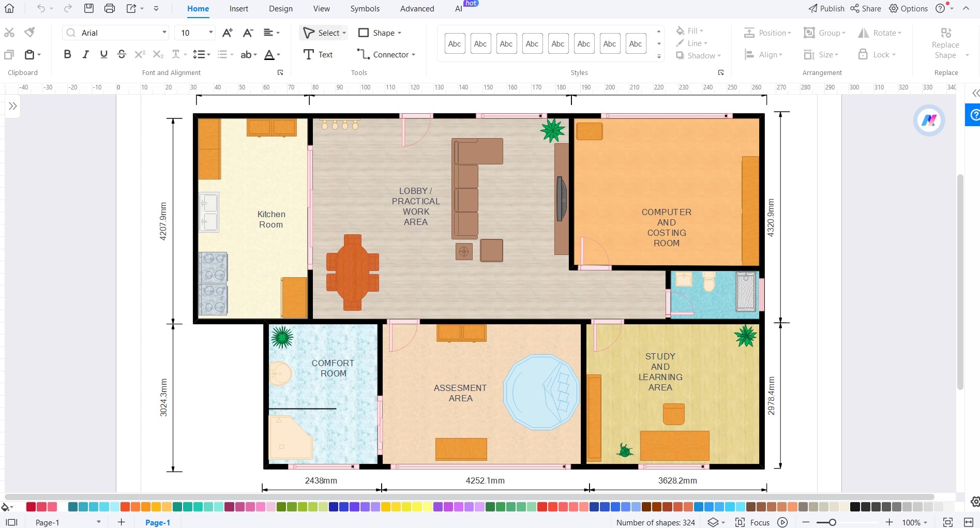Apply the first Abc style thumbnail

pos(455,44)
